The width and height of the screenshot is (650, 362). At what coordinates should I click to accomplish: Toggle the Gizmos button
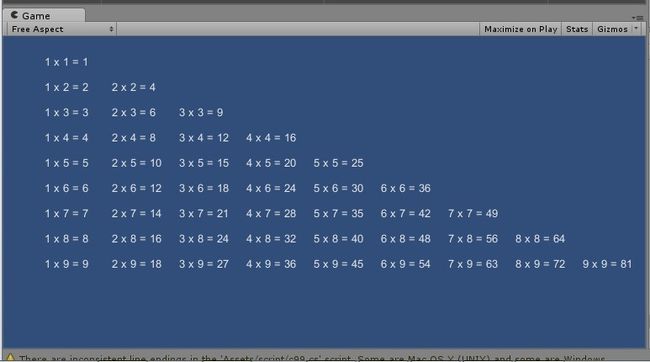(612, 29)
